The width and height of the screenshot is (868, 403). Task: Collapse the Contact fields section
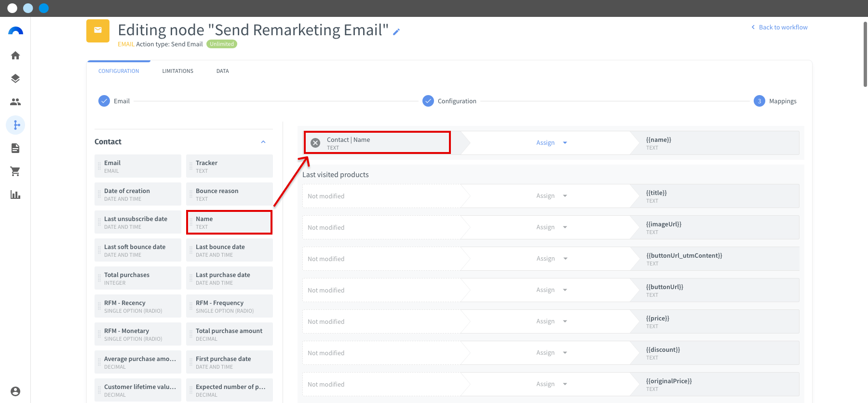(263, 142)
